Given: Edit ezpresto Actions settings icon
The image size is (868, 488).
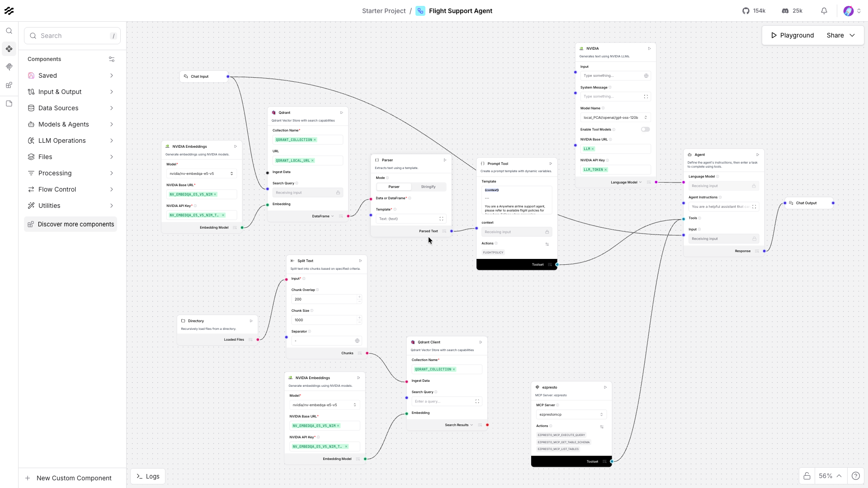Looking at the screenshot, I should point(602,427).
